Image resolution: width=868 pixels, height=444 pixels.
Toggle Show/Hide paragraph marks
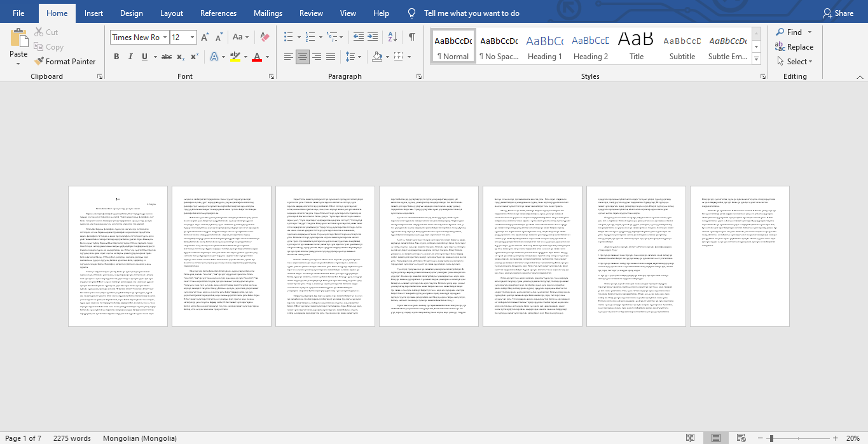(x=412, y=38)
